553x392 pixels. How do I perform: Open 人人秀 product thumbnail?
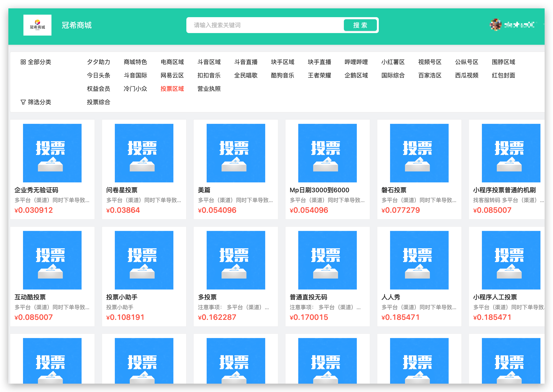[419, 260]
